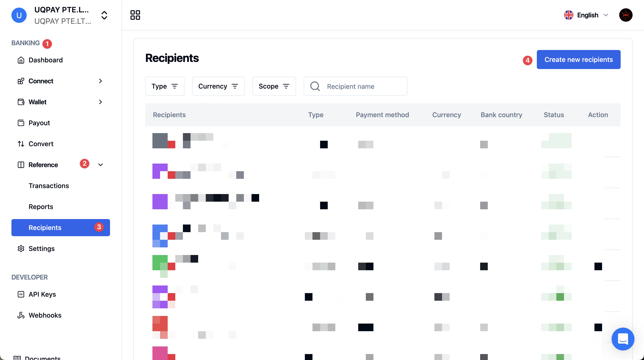Open the grid apps icon in header

(135, 15)
